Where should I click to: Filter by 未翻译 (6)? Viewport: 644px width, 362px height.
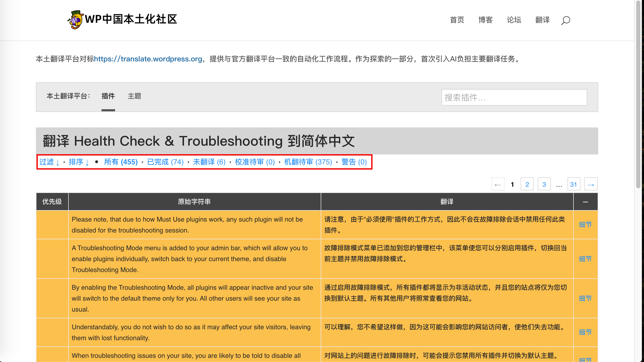(x=209, y=162)
